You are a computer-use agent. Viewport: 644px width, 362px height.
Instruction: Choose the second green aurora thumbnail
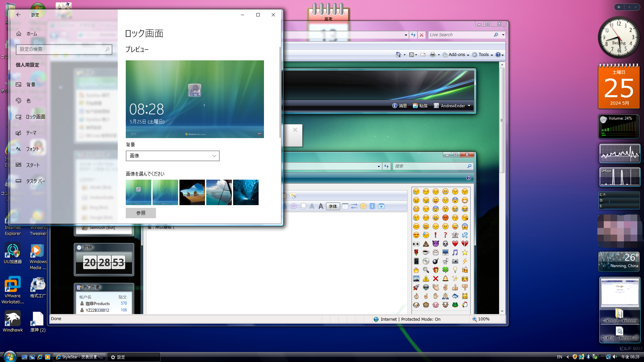point(165,192)
